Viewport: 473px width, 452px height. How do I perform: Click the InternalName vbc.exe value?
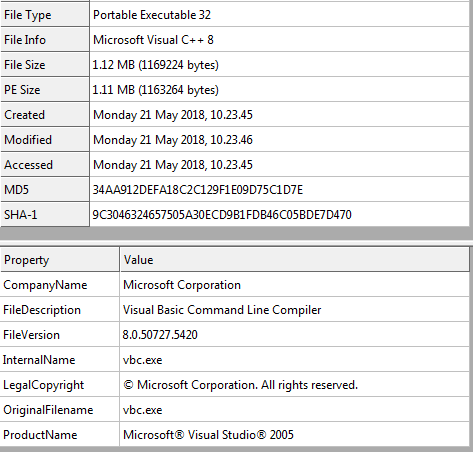pos(142,360)
